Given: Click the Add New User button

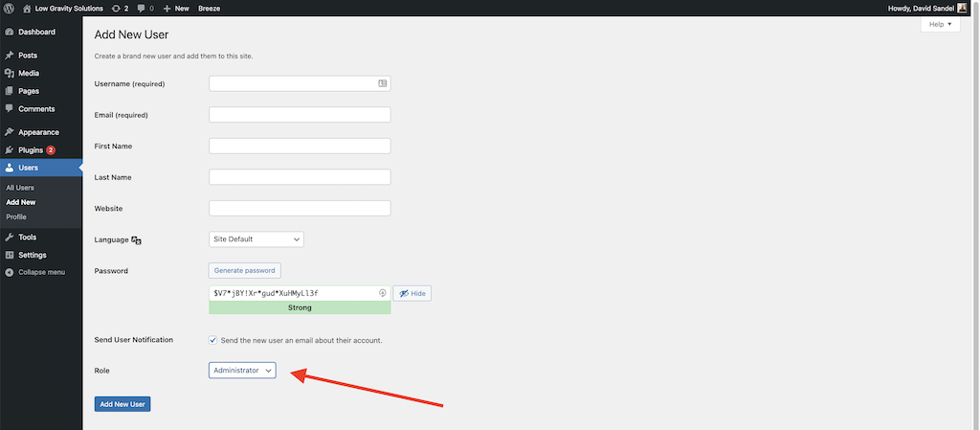Looking at the screenshot, I should point(122,404).
